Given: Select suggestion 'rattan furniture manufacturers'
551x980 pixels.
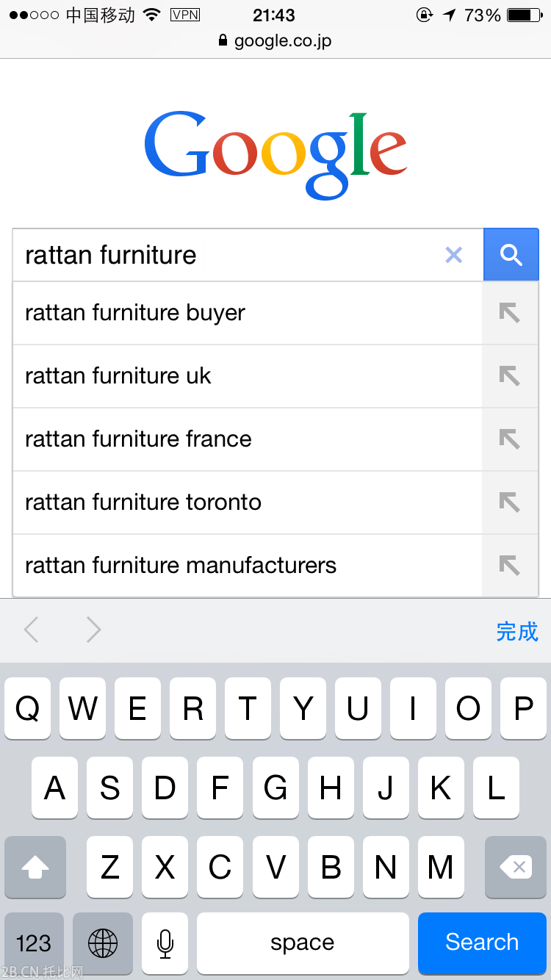Looking at the screenshot, I should click(x=181, y=566).
